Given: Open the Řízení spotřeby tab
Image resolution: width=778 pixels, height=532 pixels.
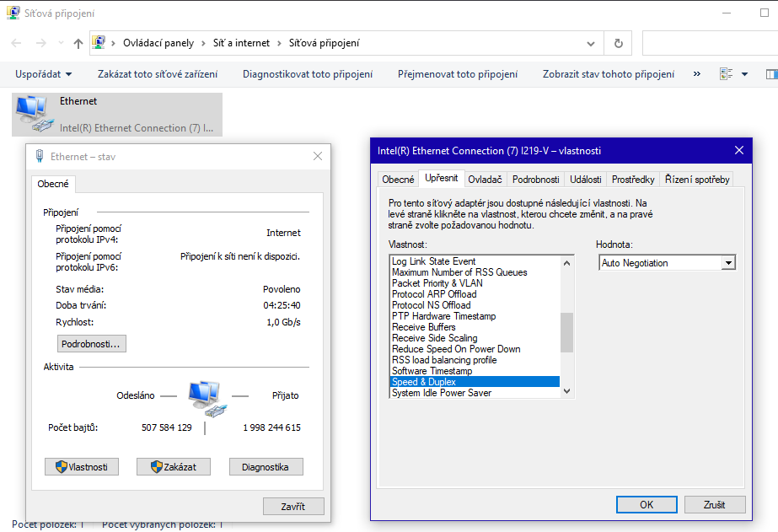Looking at the screenshot, I should click(x=696, y=179).
